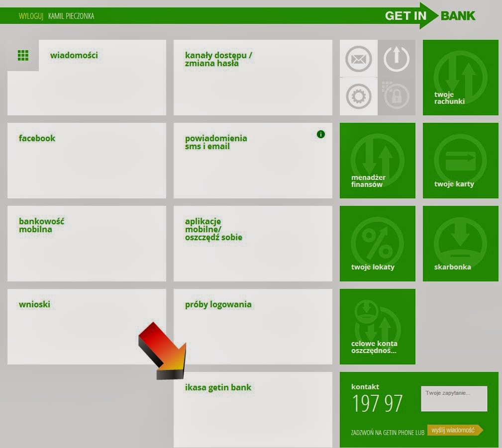Screen dimensions: 502x448
Task: Open powiadomienia sms i email tile
Action: pyautogui.click(x=253, y=161)
